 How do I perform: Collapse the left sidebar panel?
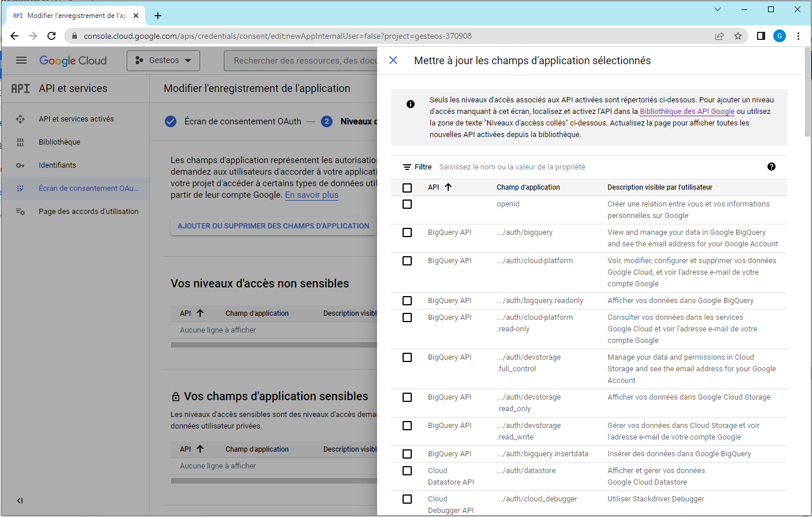(20, 500)
